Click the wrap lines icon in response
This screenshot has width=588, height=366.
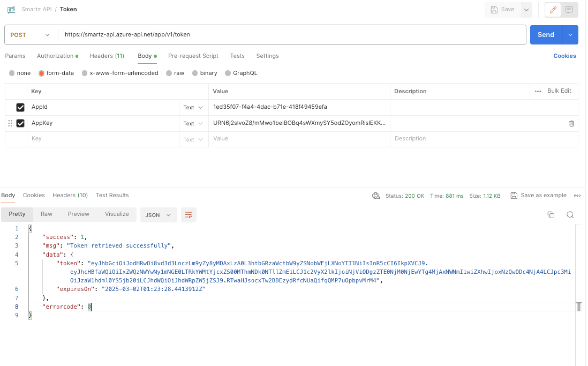(189, 215)
